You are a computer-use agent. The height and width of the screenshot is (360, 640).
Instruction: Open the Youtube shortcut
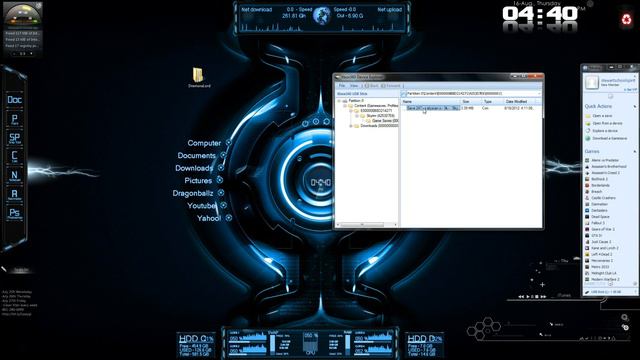click(x=202, y=206)
